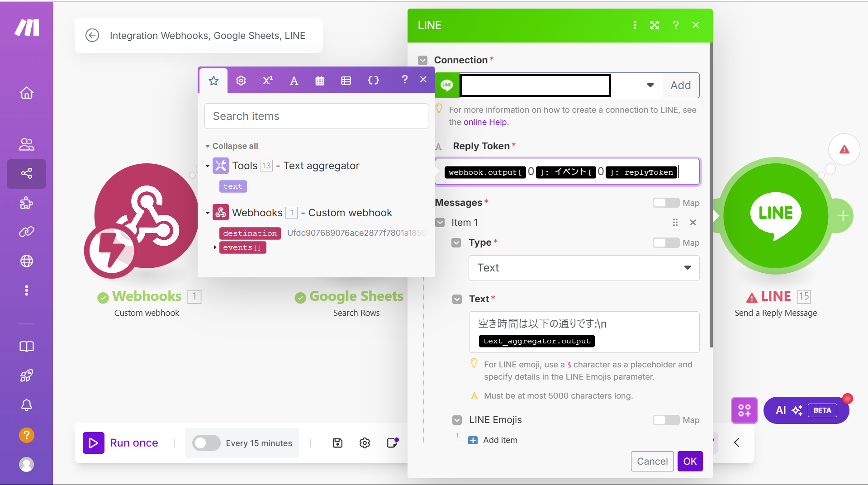Click the Make logo
Image resolution: width=868 pixels, height=485 pixels.
pyautogui.click(x=27, y=28)
